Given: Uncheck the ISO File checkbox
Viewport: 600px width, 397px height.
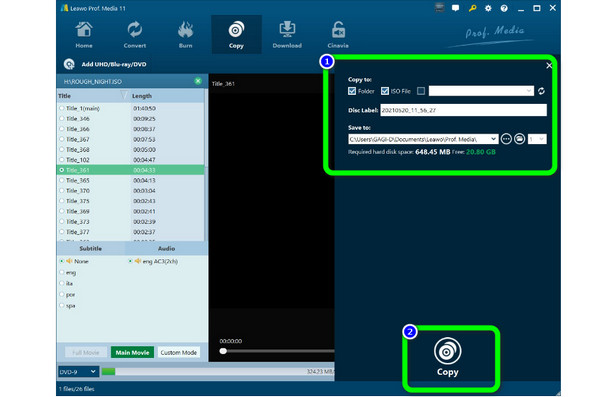Looking at the screenshot, I should (x=385, y=91).
